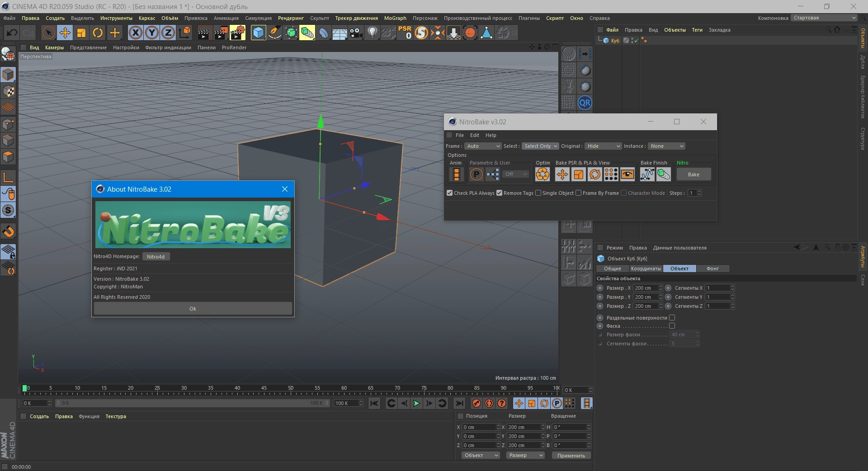Add a Camera object
Screen dimensions: 868x471
click(356, 33)
